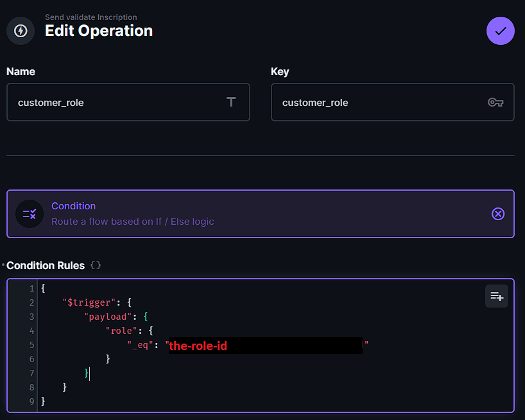Focus the Key field containing customer_role

tap(379, 102)
